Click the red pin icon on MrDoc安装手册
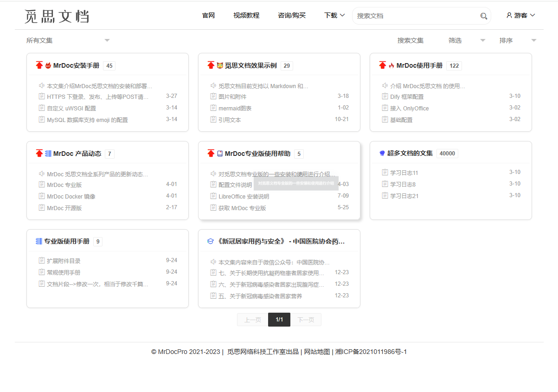 point(39,65)
